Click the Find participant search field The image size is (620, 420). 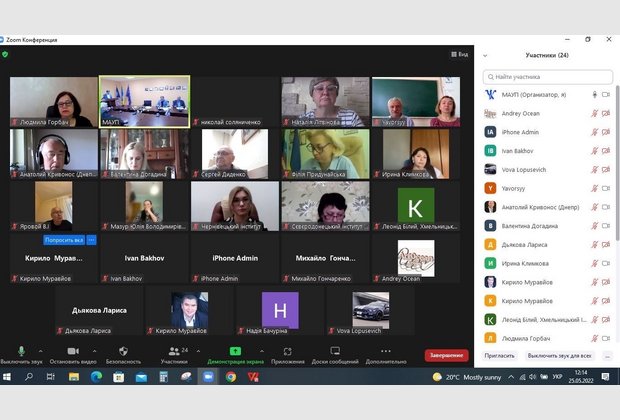pos(548,75)
